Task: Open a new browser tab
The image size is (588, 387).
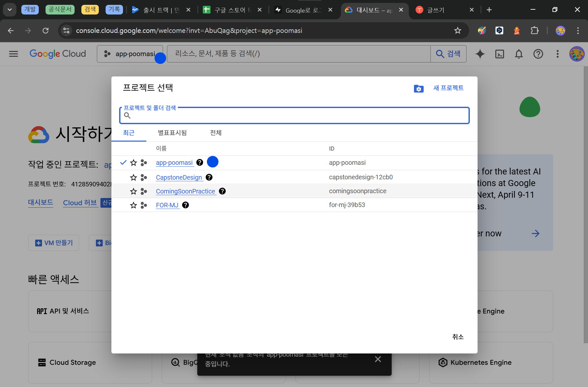Action: click(489, 10)
